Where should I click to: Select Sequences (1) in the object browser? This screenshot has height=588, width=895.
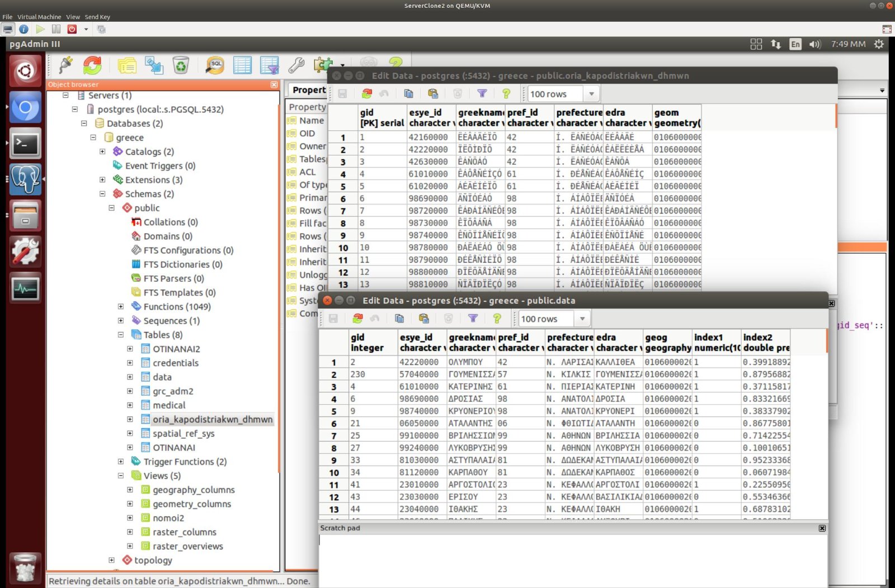[171, 320]
